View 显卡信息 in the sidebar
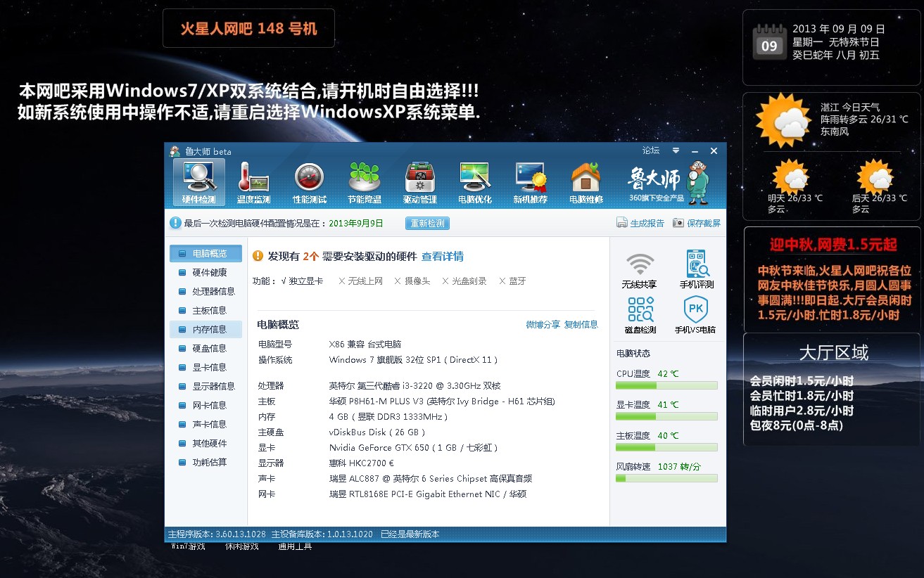 [205, 367]
